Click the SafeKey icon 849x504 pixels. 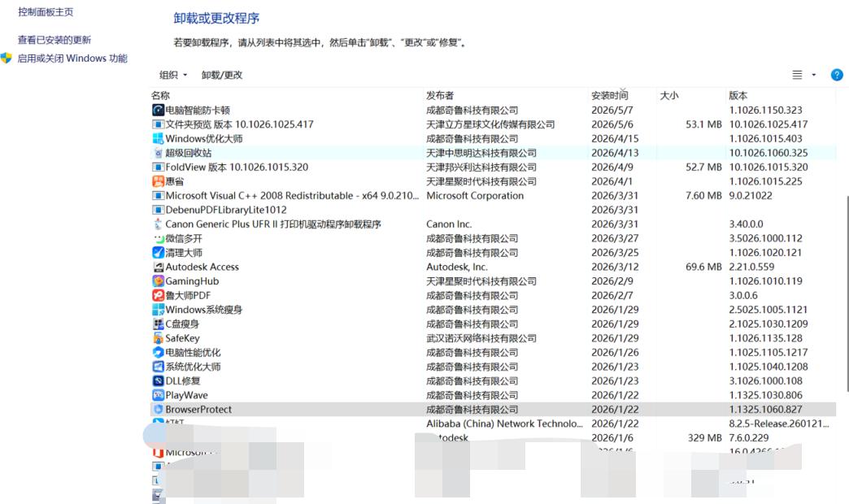tap(158, 338)
